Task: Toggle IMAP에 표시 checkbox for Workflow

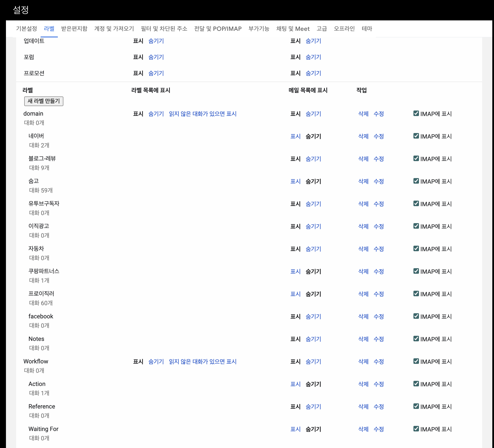Action: click(416, 361)
